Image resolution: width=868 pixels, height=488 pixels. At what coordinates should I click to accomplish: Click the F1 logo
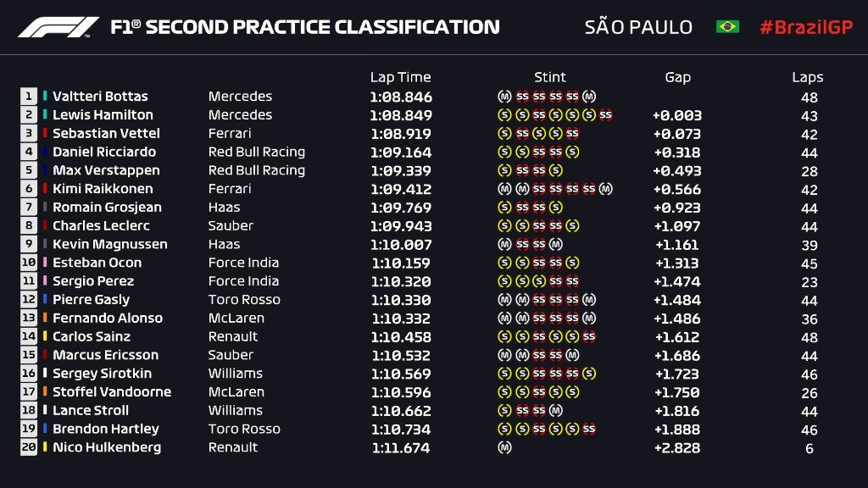point(58,27)
